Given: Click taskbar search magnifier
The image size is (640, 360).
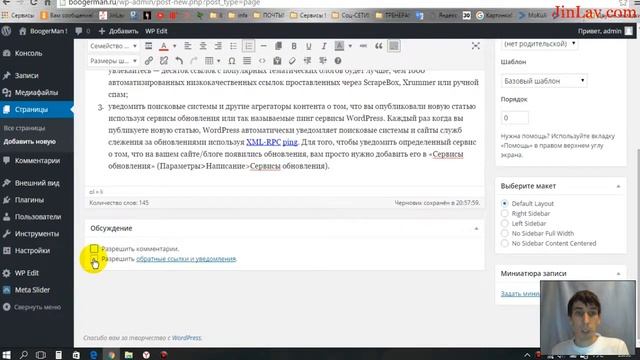Looking at the screenshot, I should [x=24, y=355].
